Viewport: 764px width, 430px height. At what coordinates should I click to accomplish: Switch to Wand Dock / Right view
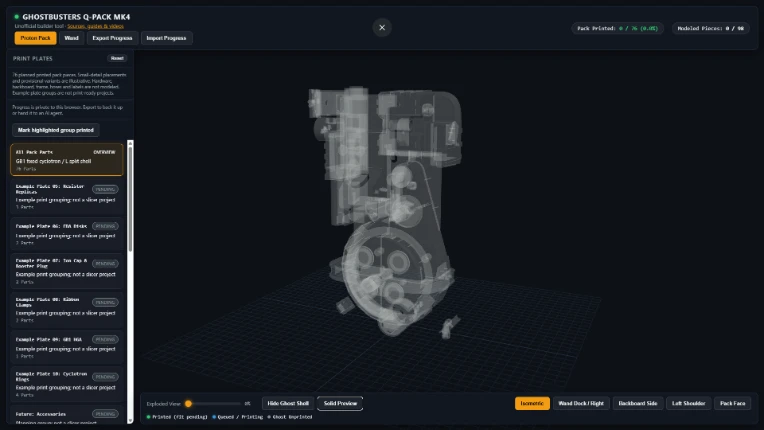click(581, 403)
